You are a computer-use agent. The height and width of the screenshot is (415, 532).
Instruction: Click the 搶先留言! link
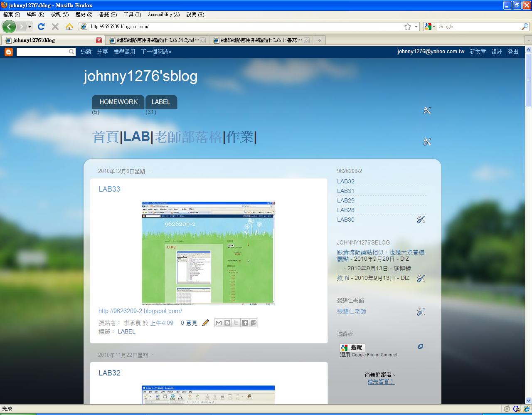pos(381,382)
